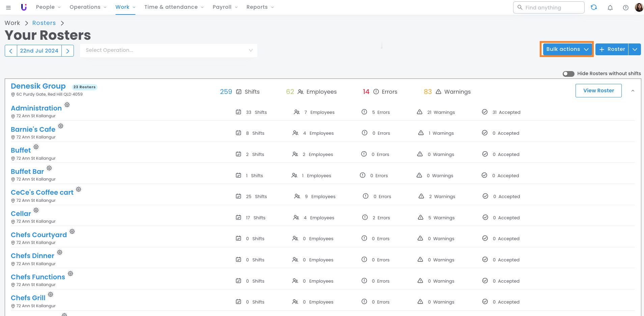Click the Find anything search field
The height and width of the screenshot is (316, 644).
point(549,7)
